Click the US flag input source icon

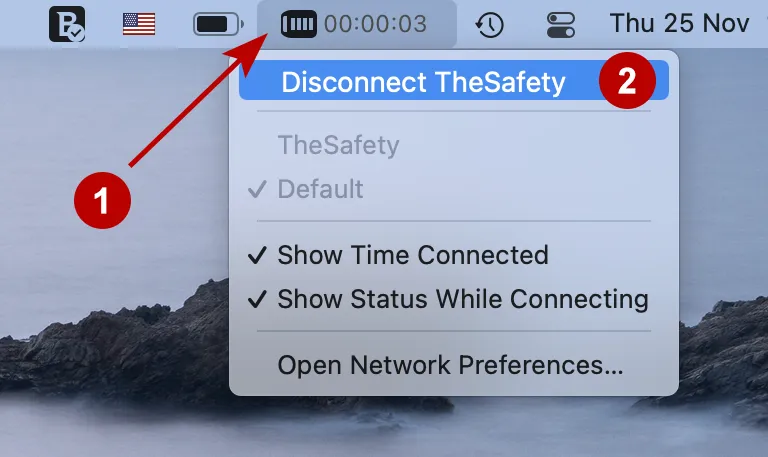[139, 24]
